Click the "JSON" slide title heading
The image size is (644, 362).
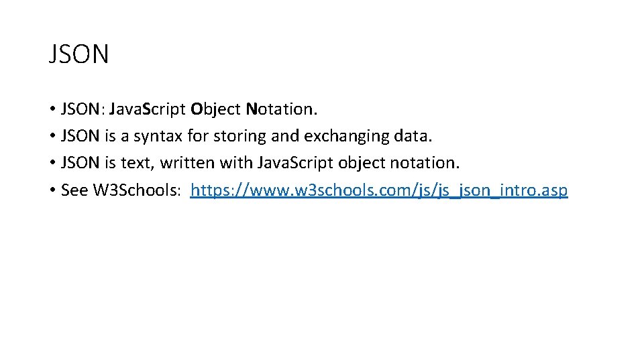pos(78,54)
